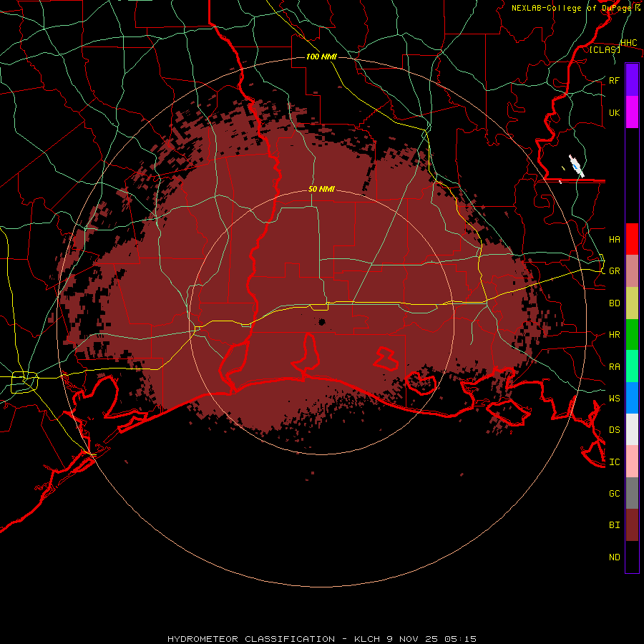Click the Hydrometeor Classification KLCH title caption
Viewport: 644px width, 644px height.
coord(321,639)
